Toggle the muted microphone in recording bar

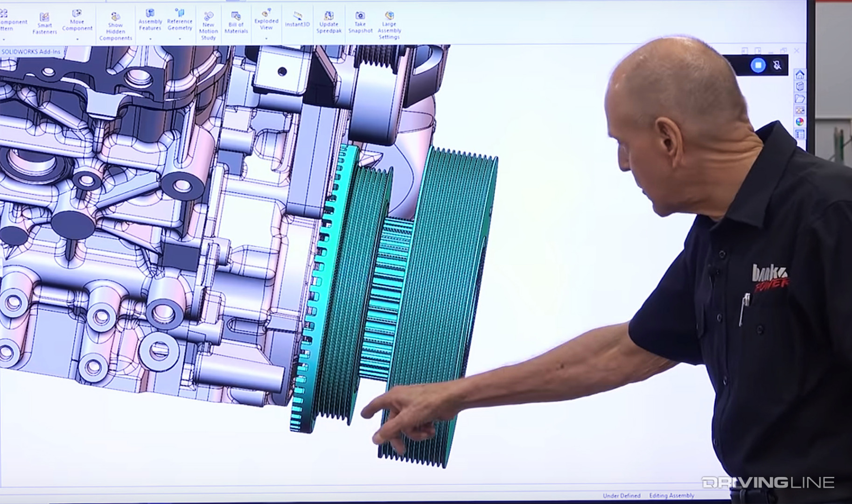pos(777,65)
